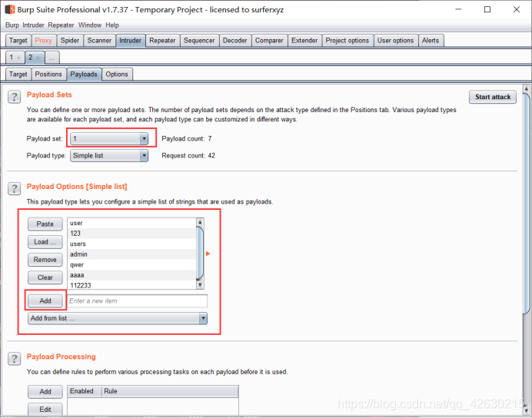Switch to the Decoder tab
This screenshot has height=418, width=532.
tap(235, 41)
